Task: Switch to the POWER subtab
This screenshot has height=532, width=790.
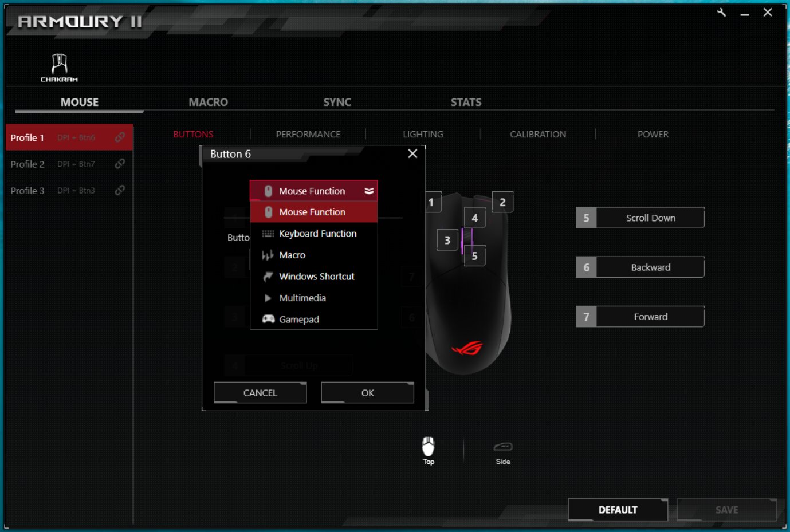Action: click(x=653, y=134)
